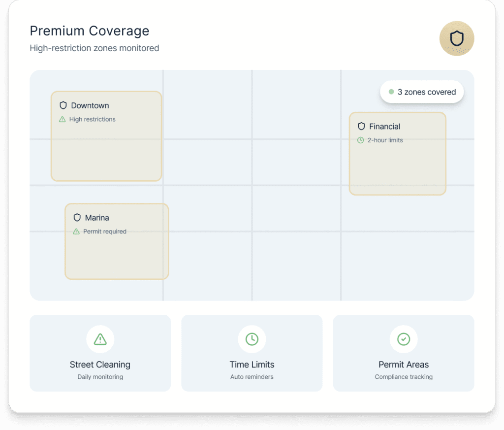Click warning icon next to Permit required
Screen dimensions: 504x430
(76, 232)
